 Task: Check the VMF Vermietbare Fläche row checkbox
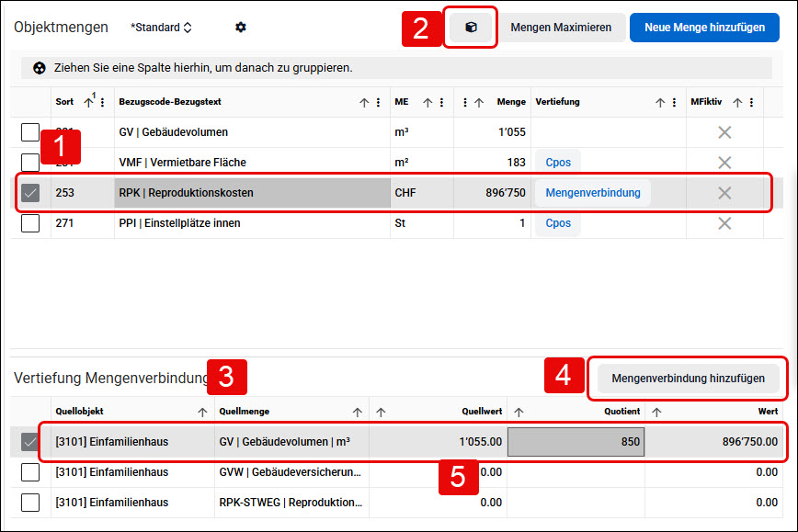pos(30,163)
